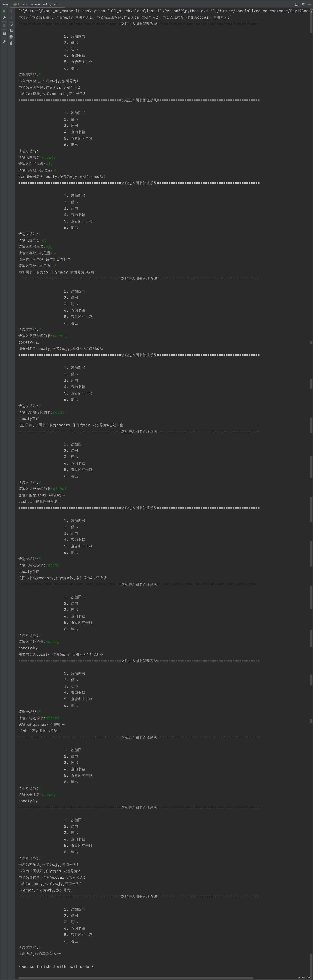
Task: Hide the Run tool window with minus icon
Action: [x=309, y=4]
